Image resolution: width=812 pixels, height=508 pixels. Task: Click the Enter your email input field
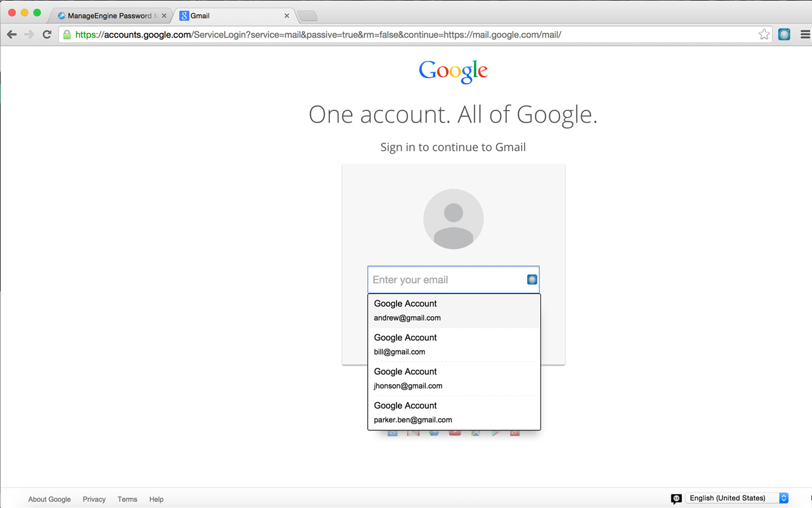tap(444, 279)
